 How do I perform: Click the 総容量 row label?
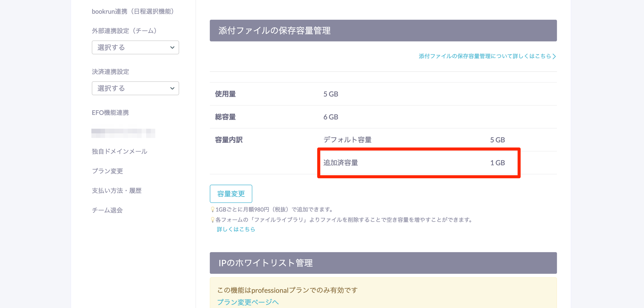tap(225, 117)
